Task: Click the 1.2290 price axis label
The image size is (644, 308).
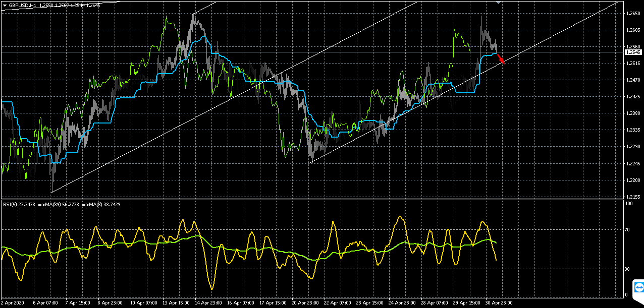Action: coord(633,147)
